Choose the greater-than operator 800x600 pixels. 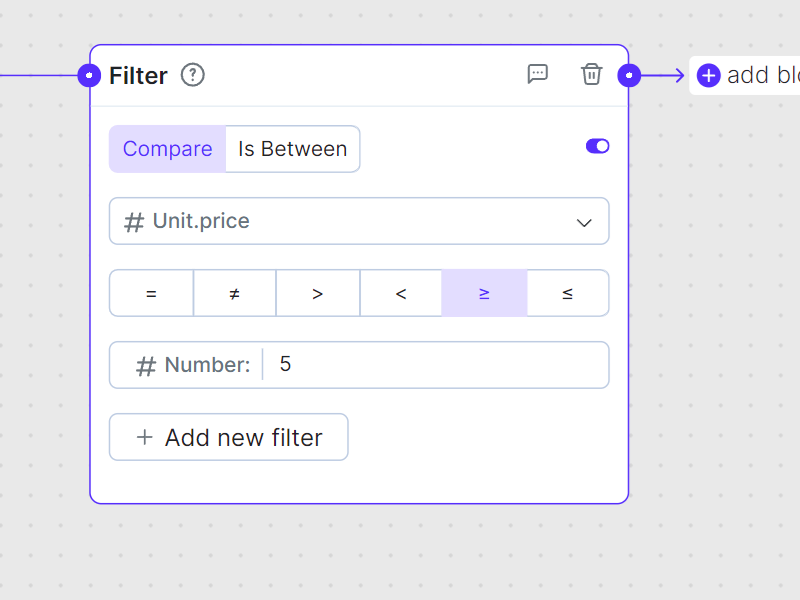[317, 293]
